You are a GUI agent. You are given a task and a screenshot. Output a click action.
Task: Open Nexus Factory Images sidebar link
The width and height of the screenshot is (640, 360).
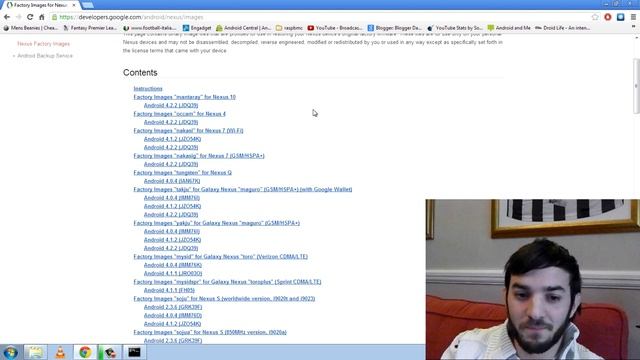pos(43,44)
